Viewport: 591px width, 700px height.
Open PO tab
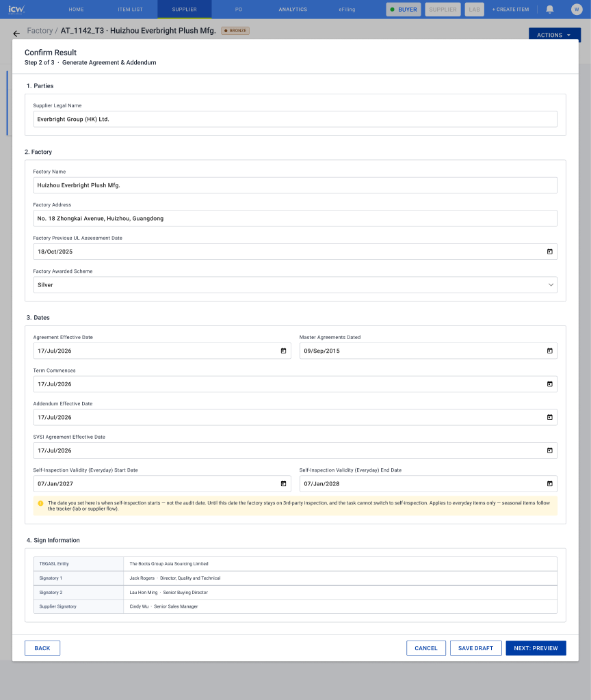tap(239, 10)
